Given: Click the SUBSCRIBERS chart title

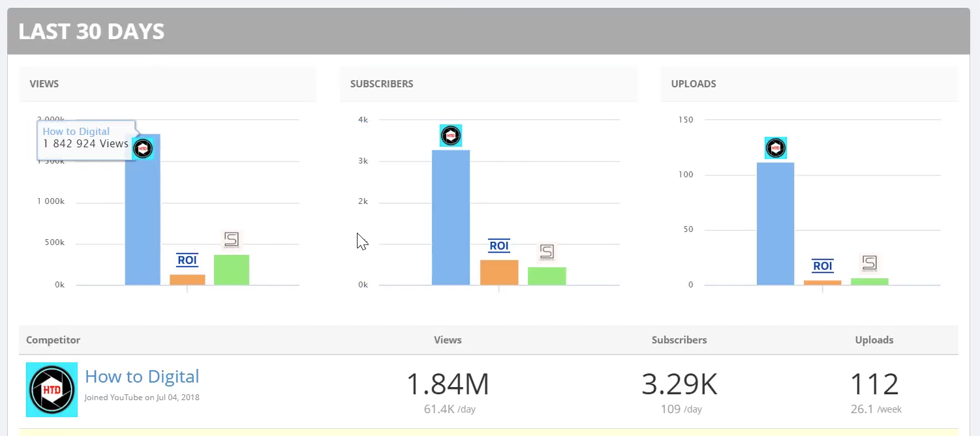Looking at the screenshot, I should (x=382, y=83).
